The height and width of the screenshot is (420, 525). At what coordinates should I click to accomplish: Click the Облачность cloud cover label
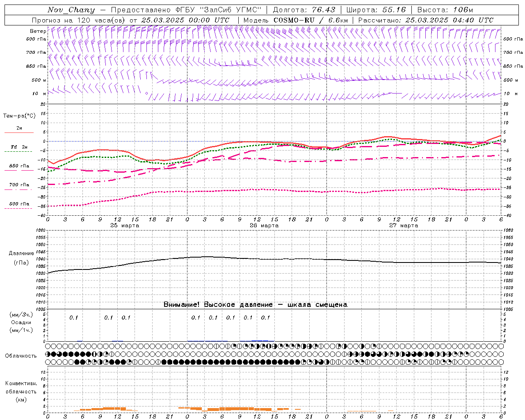pyautogui.click(x=21, y=356)
